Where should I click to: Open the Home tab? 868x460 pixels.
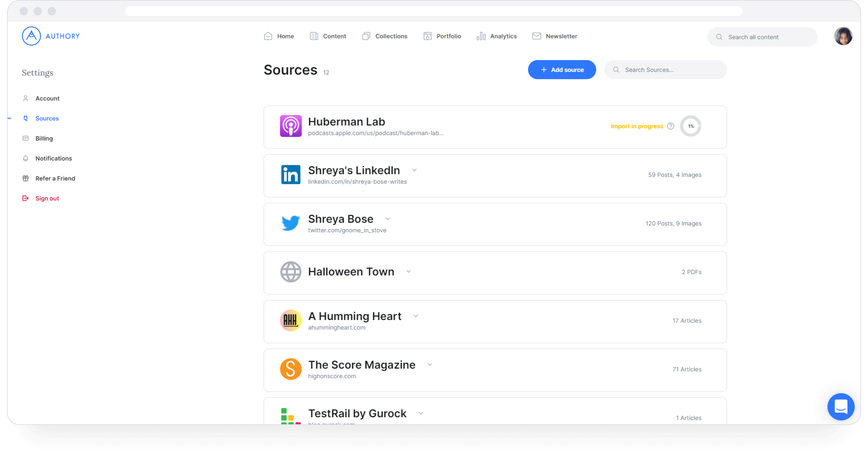[x=279, y=36]
